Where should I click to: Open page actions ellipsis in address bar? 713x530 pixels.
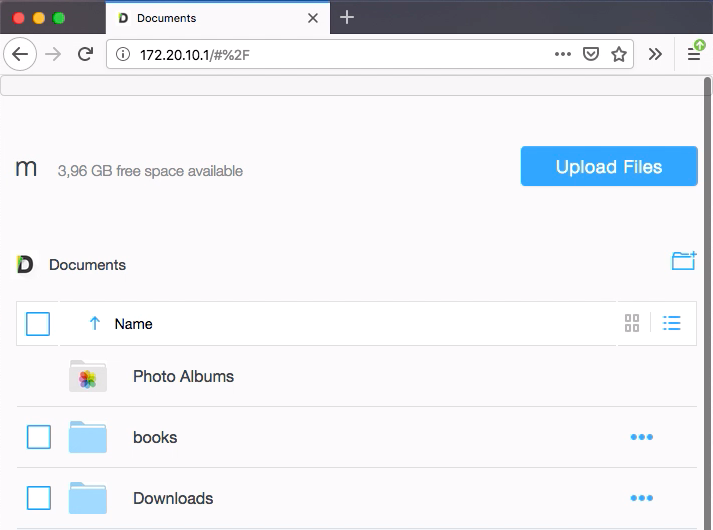[x=563, y=54]
